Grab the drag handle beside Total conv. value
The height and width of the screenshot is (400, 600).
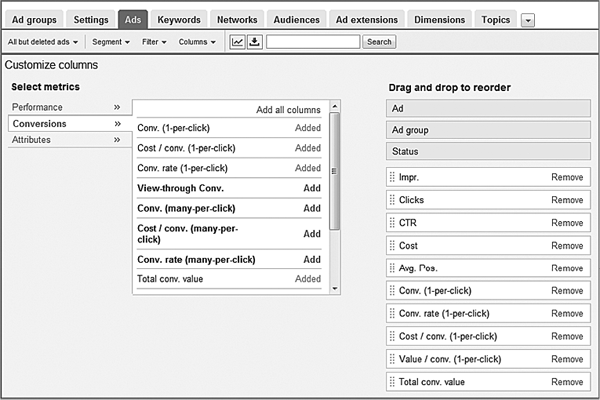[392, 382]
